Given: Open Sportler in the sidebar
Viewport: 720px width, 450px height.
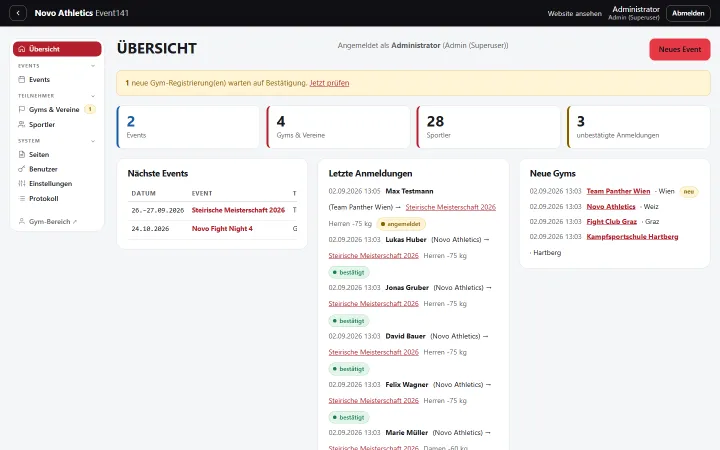Looking at the screenshot, I should point(57,124).
